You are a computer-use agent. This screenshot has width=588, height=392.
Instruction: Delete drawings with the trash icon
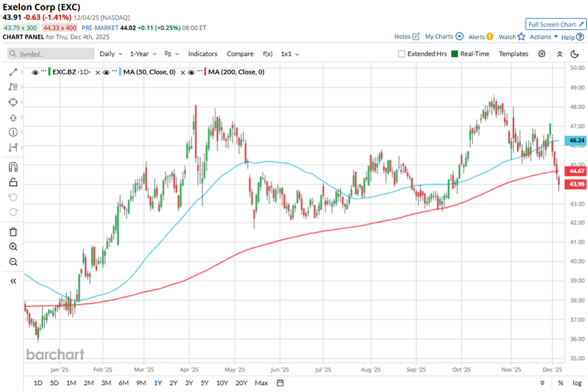point(13,231)
